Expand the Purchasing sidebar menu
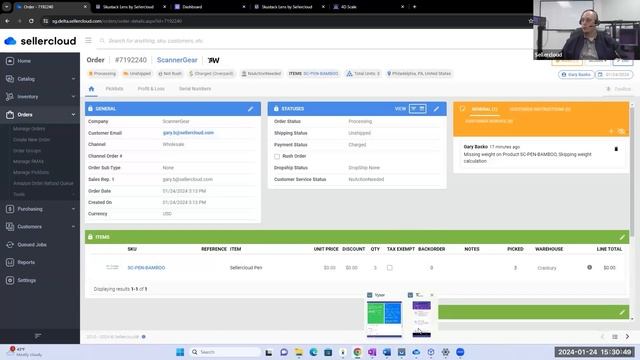640x360 pixels. click(40, 209)
